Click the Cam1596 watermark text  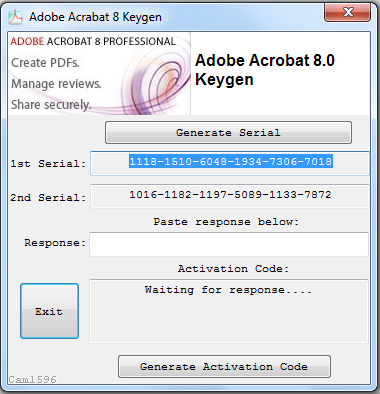coord(33,379)
